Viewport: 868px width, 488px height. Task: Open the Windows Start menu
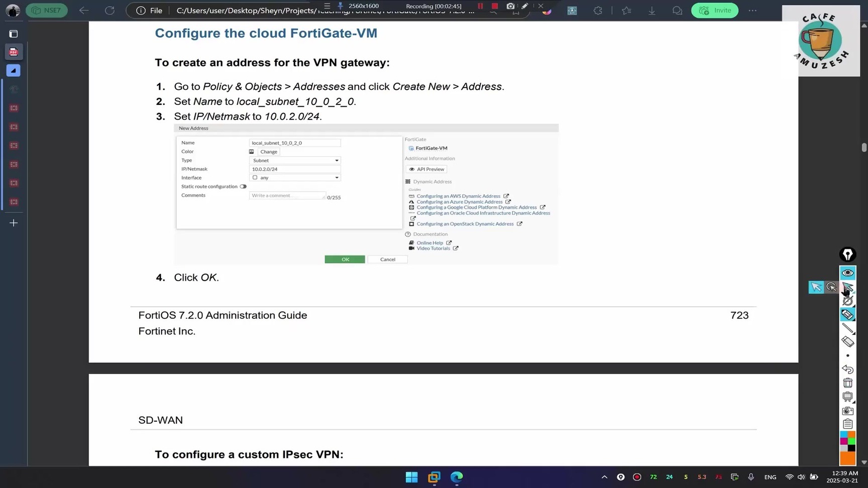tap(411, 477)
